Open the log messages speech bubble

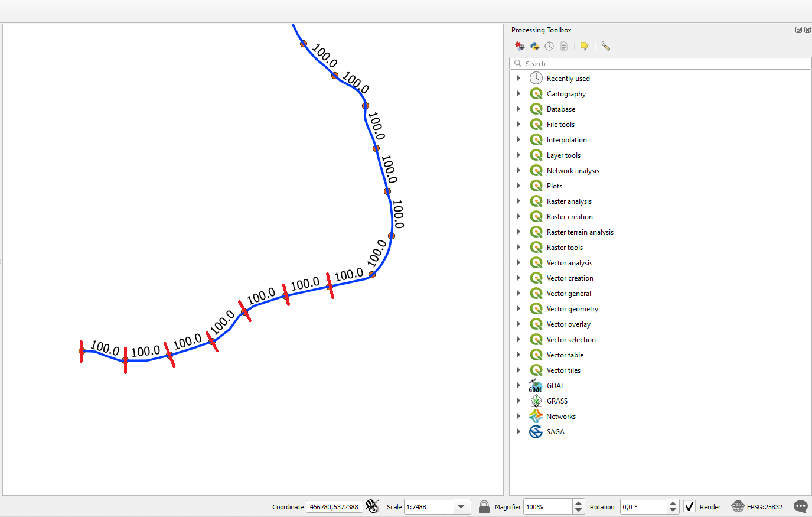point(801,506)
